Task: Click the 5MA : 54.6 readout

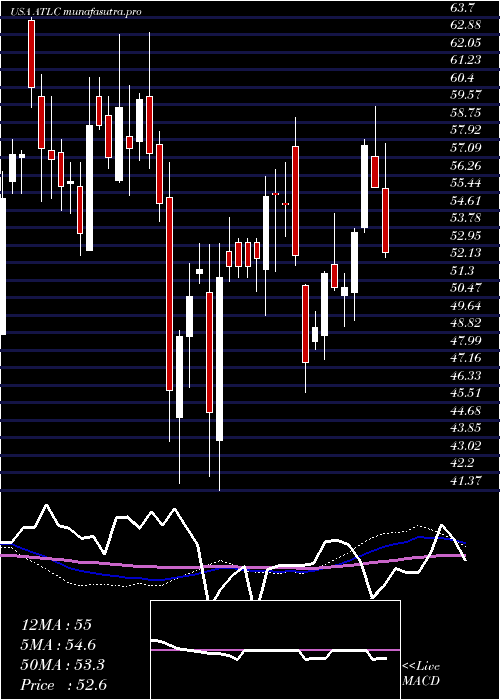Action: 58,645
